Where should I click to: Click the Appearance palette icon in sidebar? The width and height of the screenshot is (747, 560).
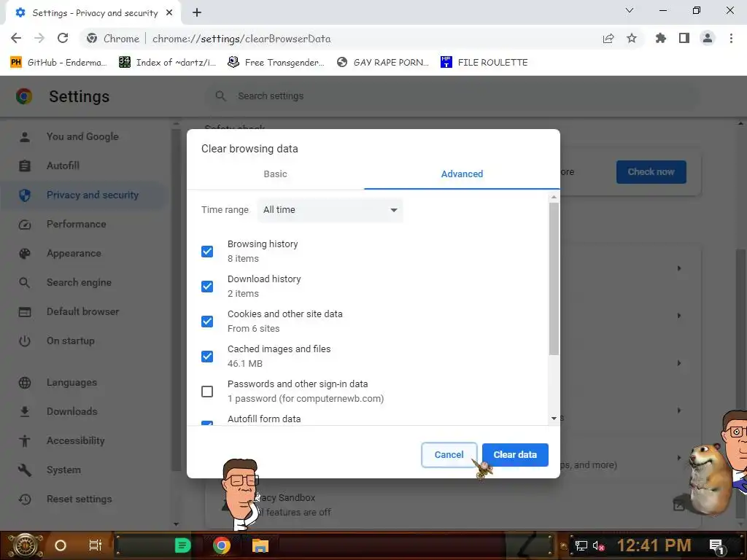(x=25, y=253)
